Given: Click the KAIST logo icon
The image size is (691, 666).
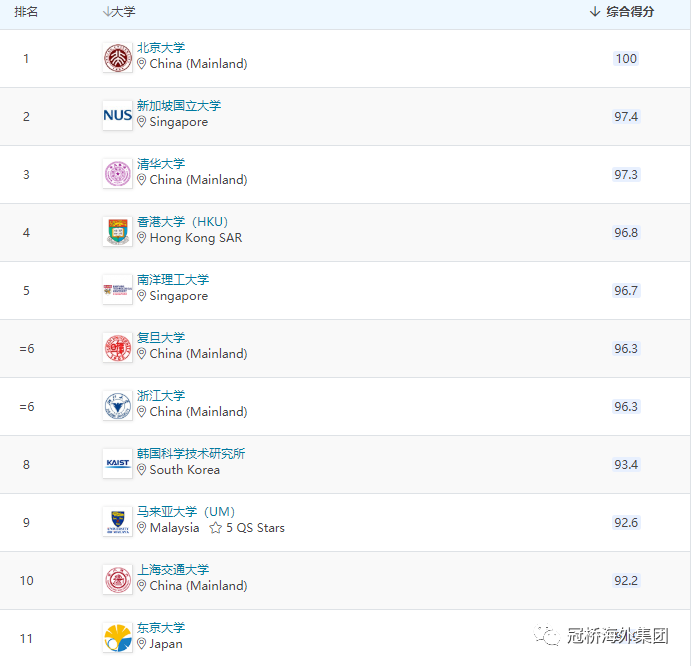Looking at the screenshot, I should coord(117,464).
